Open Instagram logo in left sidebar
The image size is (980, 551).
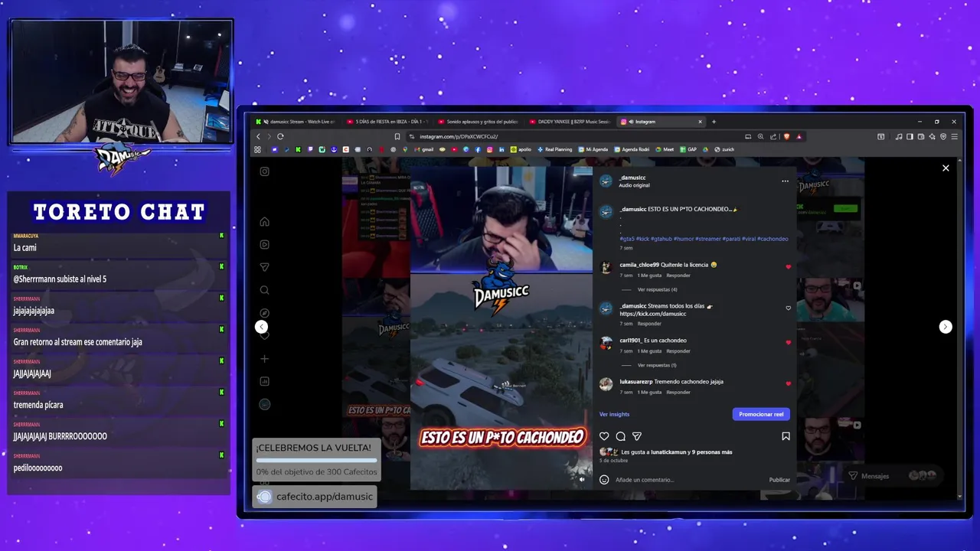265,171
